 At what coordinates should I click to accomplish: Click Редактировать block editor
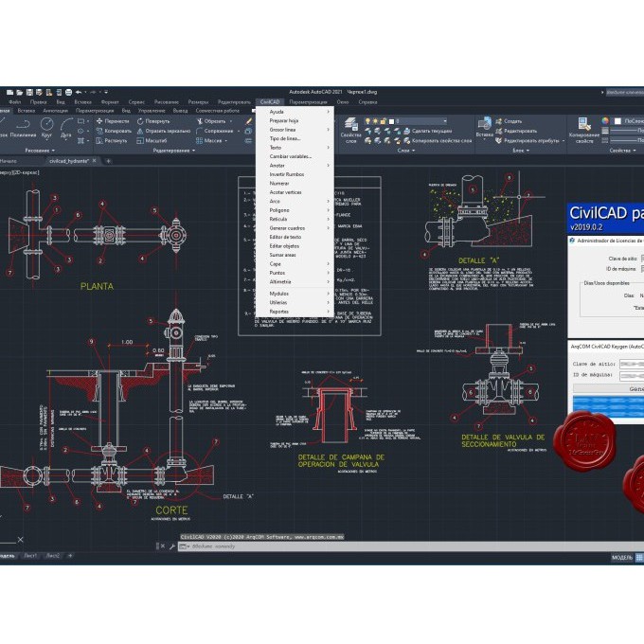(x=516, y=131)
